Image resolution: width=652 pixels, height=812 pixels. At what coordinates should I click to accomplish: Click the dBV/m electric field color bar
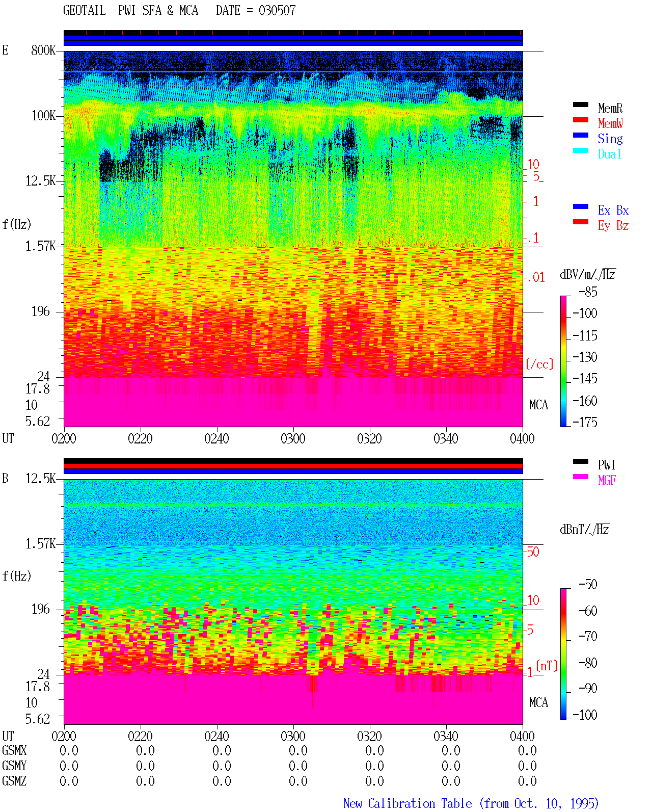563,361
